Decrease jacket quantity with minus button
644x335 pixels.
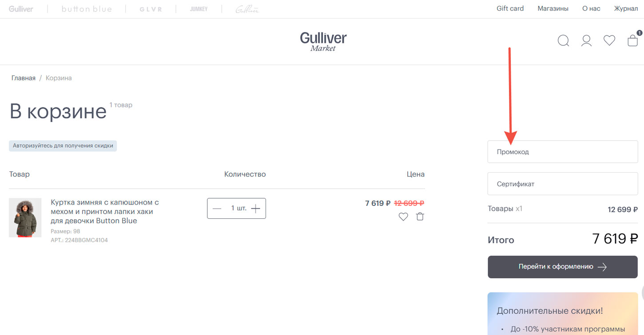click(x=217, y=209)
